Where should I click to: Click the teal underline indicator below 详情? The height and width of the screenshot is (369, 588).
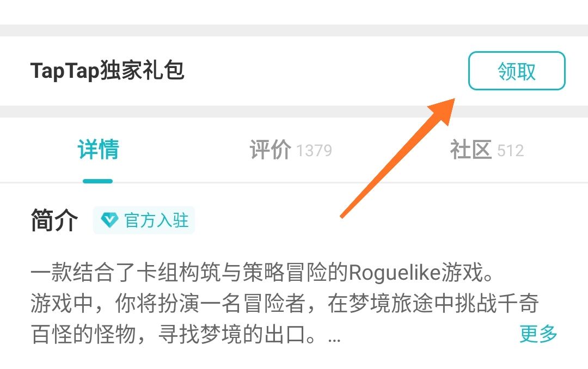[97, 181]
